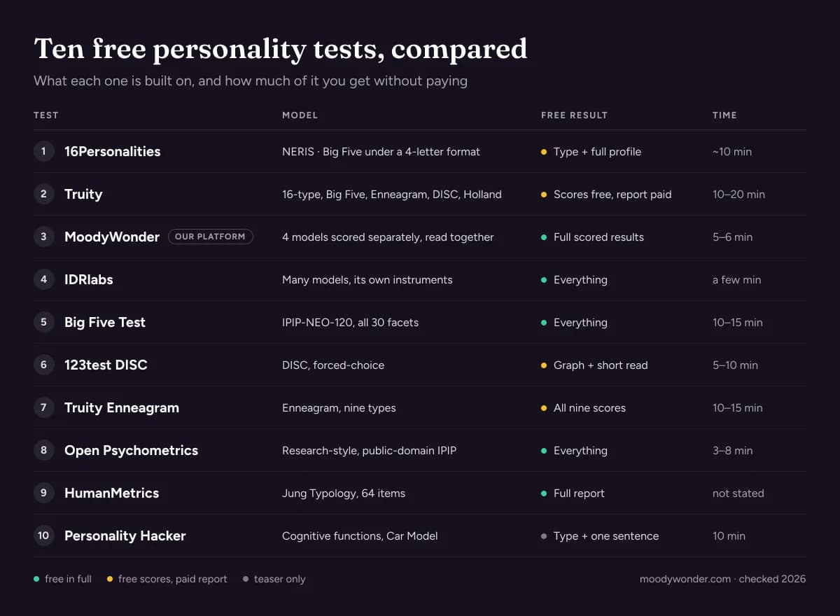840x616 pixels.
Task: Click the 'teaser only' legend entry
Action: tap(274, 579)
